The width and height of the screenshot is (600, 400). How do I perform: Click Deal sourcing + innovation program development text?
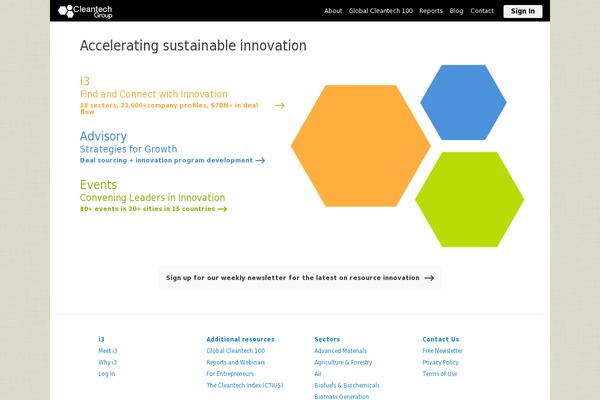point(166,160)
